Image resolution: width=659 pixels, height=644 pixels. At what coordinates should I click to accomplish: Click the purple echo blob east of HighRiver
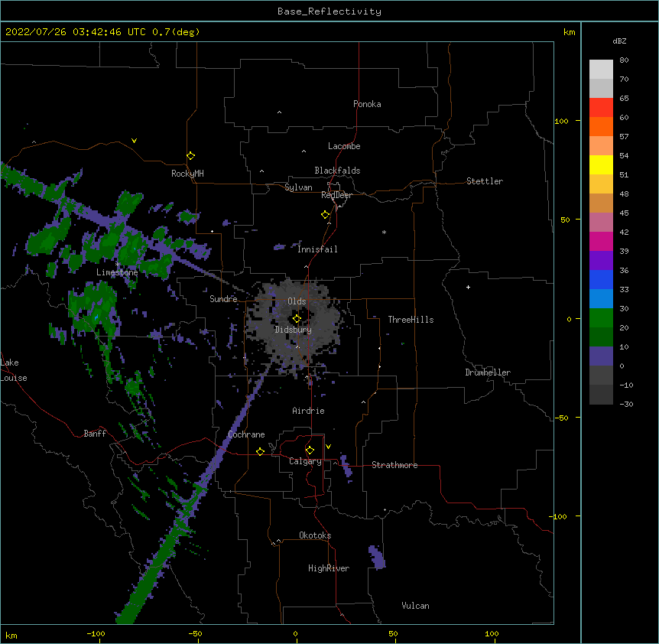click(377, 557)
